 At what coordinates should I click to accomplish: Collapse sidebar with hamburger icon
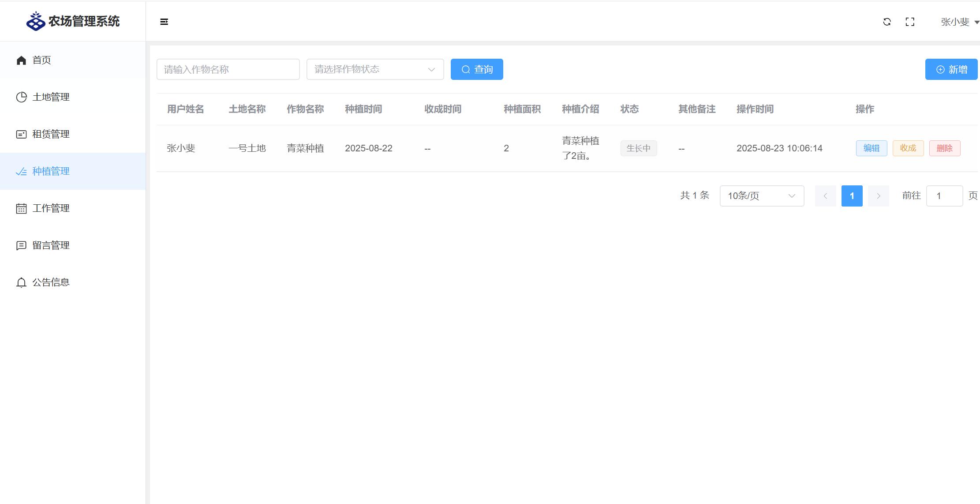pos(164,22)
